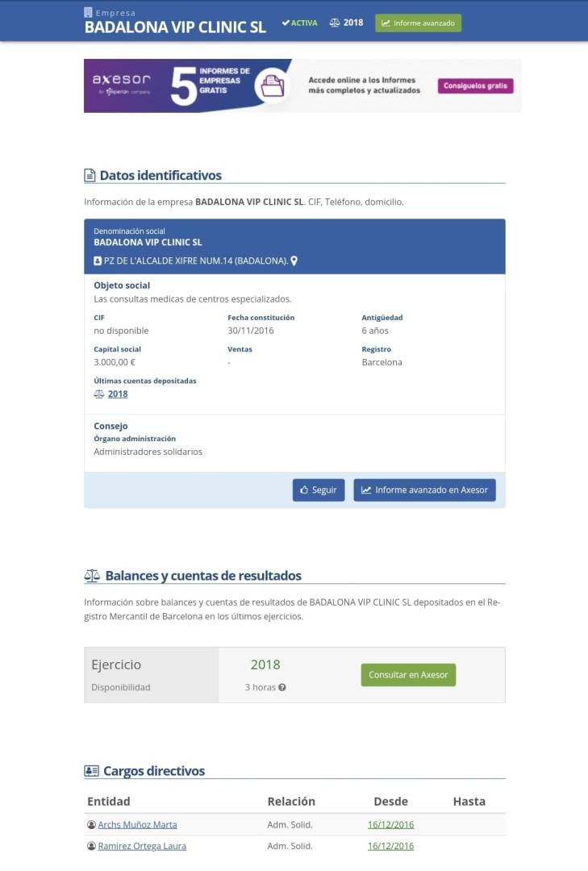Click the scales icon by Balances y cuentas heading
Screen dimensions: 588x871
tap(92, 576)
